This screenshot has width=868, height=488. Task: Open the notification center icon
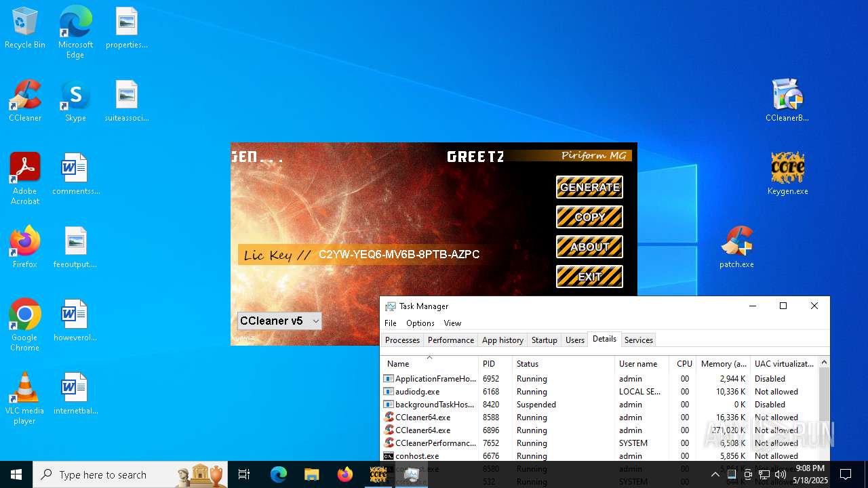pos(846,474)
